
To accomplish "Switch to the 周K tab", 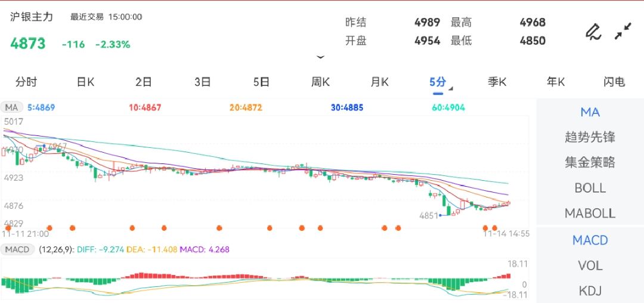I will (320, 82).
